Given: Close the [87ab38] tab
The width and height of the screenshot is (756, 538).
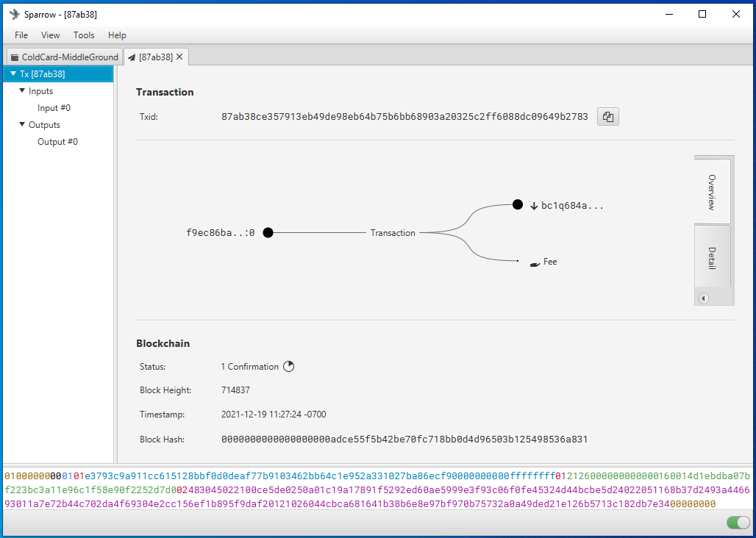Looking at the screenshot, I should (x=179, y=57).
